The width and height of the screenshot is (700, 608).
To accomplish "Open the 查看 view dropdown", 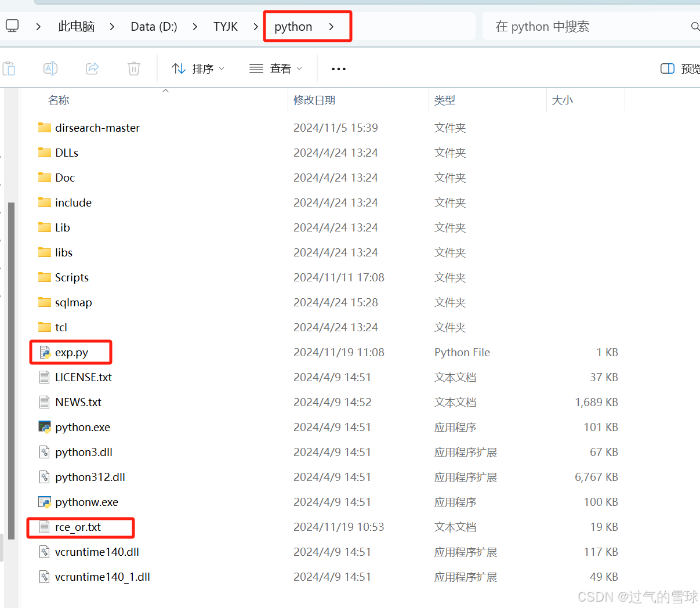I will [275, 68].
